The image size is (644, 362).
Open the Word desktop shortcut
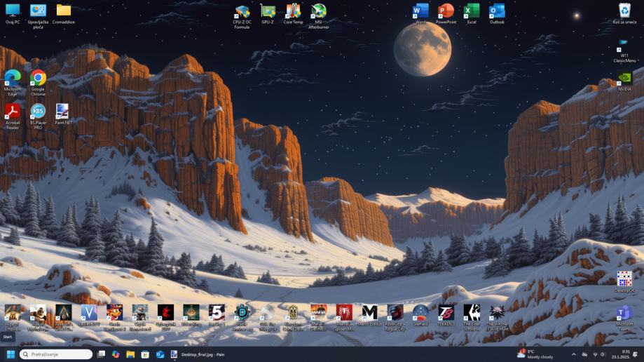[x=420, y=14]
